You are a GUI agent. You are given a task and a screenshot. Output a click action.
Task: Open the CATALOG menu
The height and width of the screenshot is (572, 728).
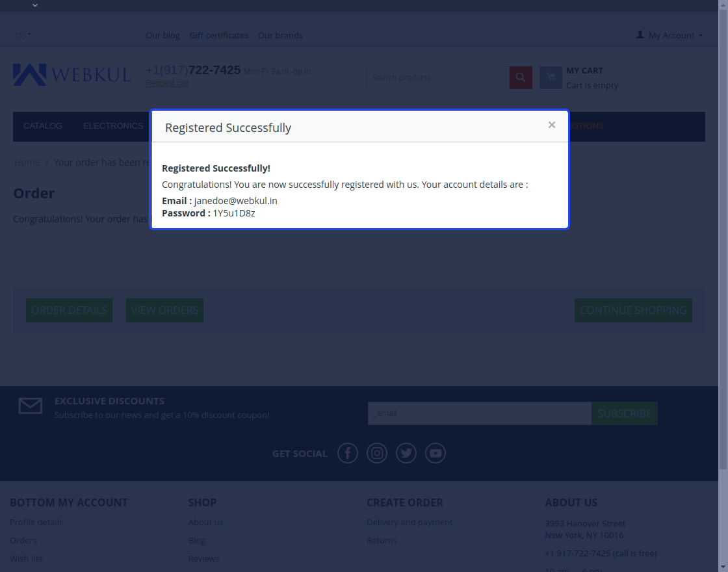tap(43, 126)
